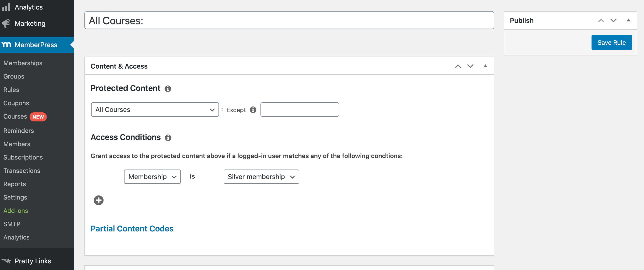Viewport: 644px width, 270px height.
Task: Click Protected Content info icon
Action: pos(168,89)
